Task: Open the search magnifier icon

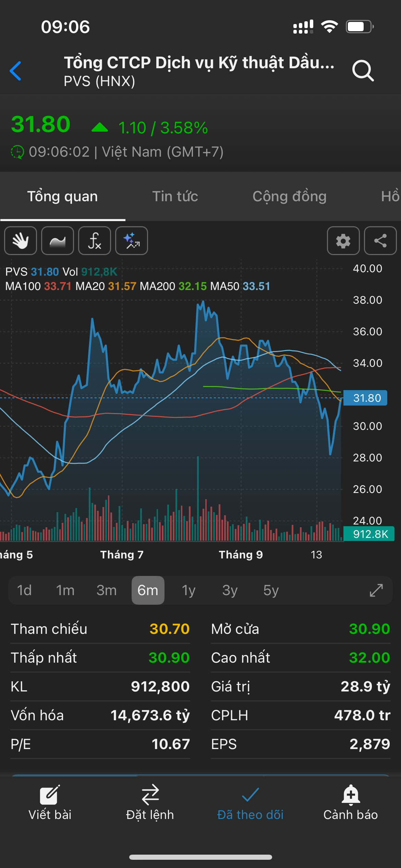Action: pyautogui.click(x=363, y=71)
